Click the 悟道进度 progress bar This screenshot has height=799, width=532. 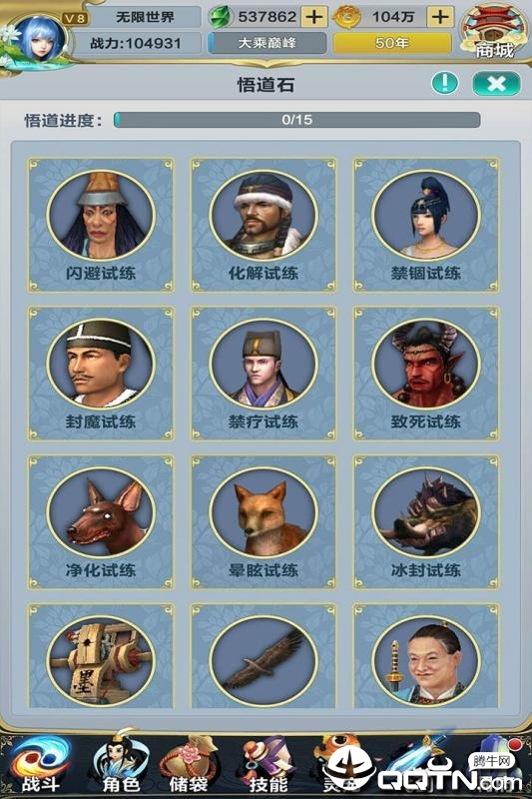tap(296, 120)
